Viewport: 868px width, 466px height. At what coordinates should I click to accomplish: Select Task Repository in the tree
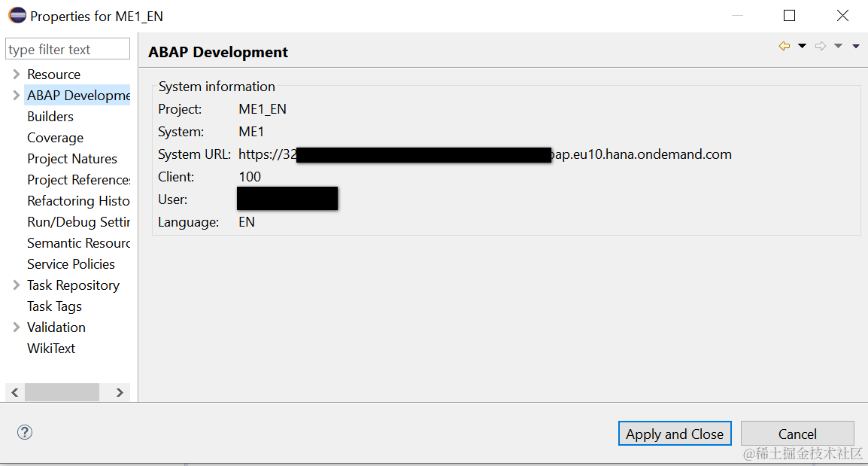tap(73, 285)
